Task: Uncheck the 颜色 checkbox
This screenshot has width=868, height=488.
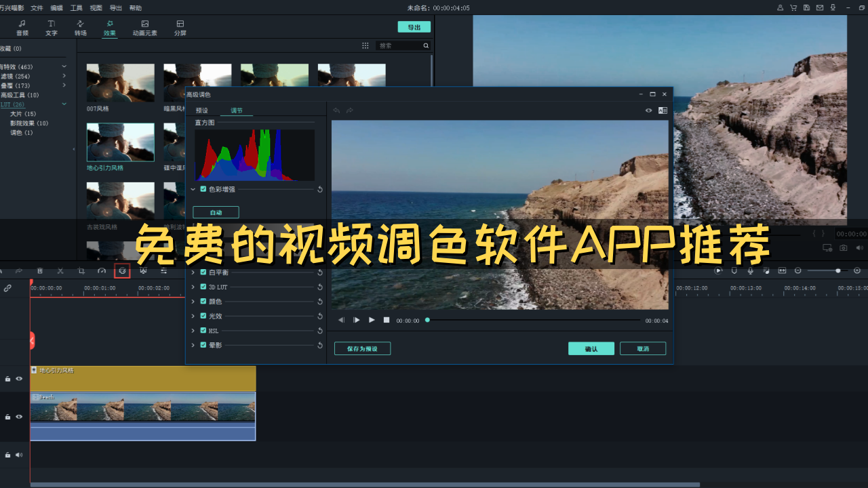Action: pos(203,301)
